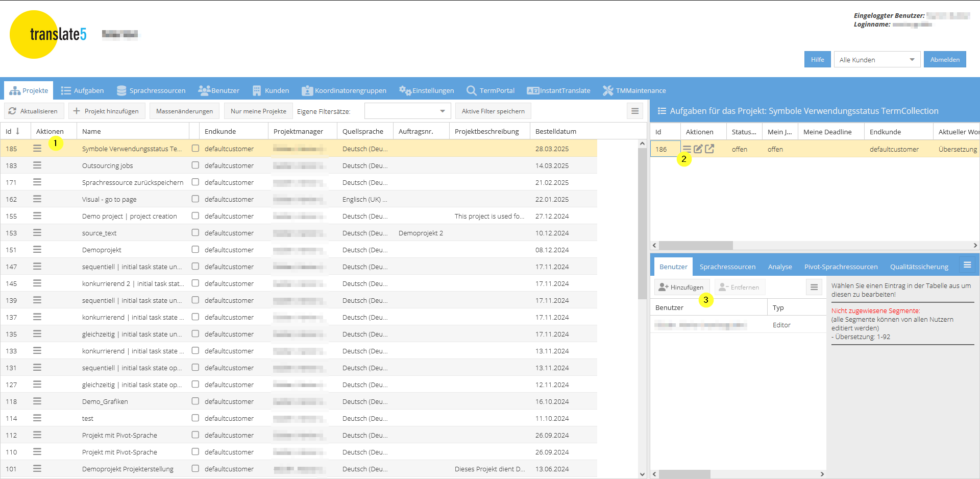
Task: Tick checkbox for Demo_Grafiken project
Action: pos(195,401)
